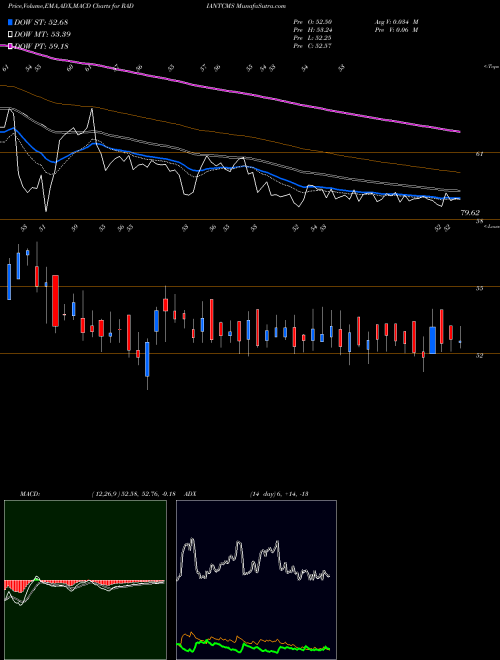Click the magenta long-term moving average line end
The height and width of the screenshot is (660, 500).
458,132
